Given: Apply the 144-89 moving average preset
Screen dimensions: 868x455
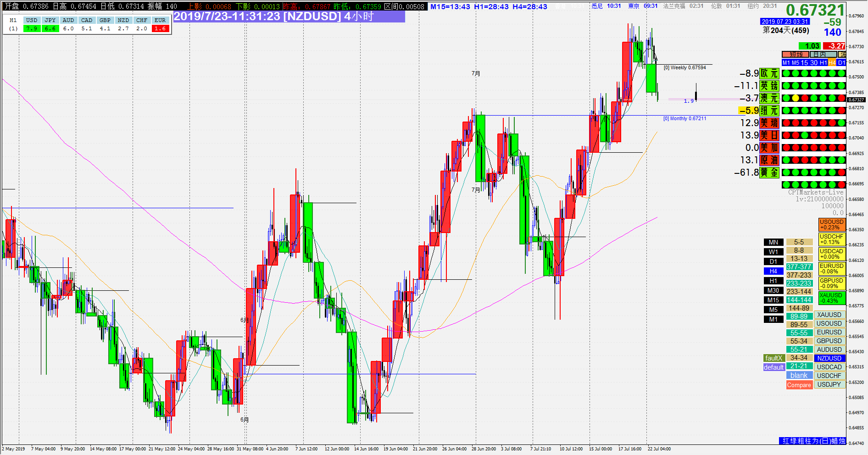Looking at the screenshot, I should (799, 308).
